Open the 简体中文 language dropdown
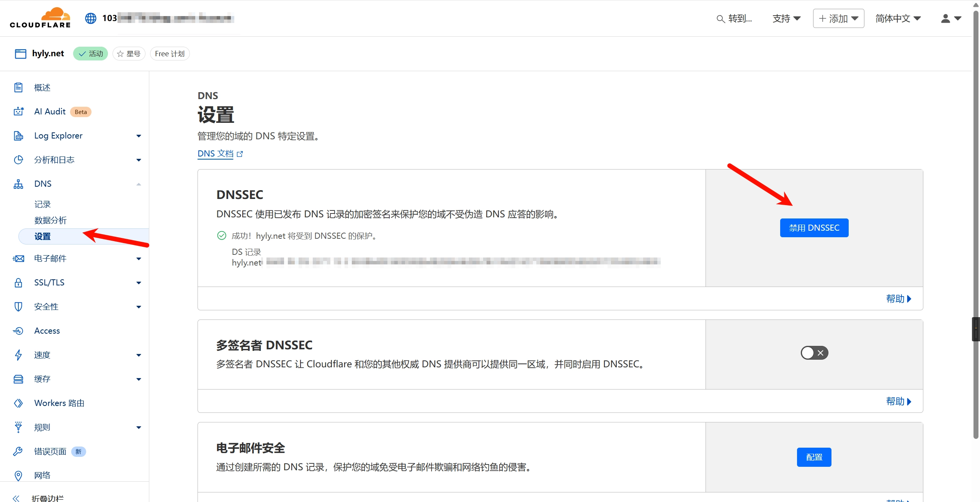The image size is (980, 502). click(x=898, y=18)
